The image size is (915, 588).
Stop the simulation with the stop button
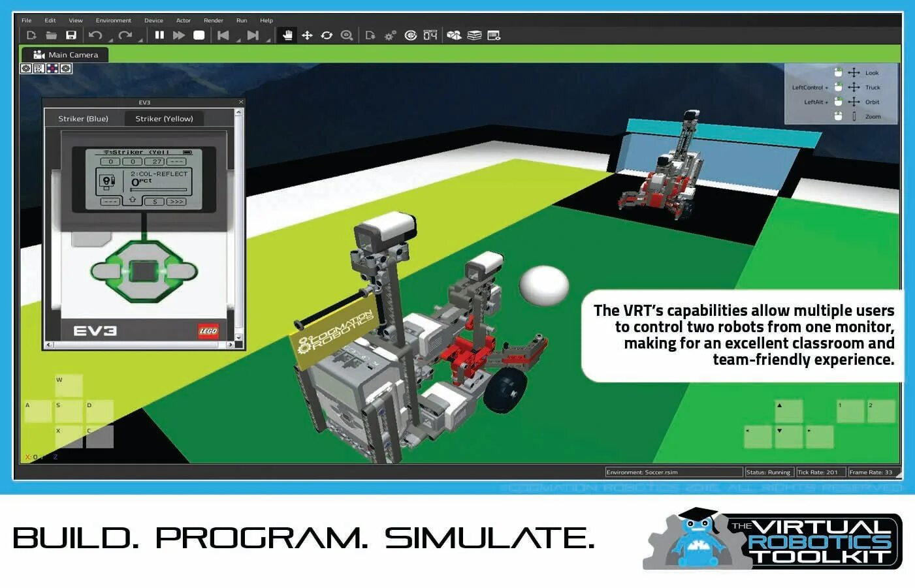point(198,35)
